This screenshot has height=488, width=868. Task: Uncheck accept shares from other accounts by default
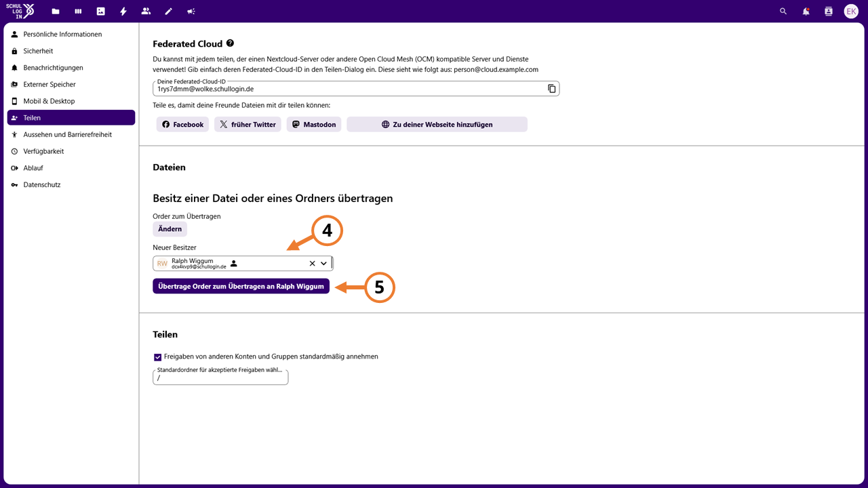[157, 357]
